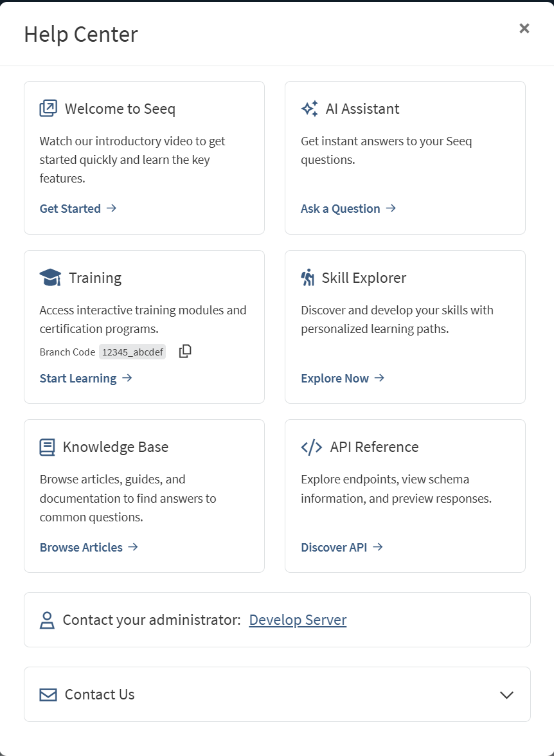Click the Contact Us envelope icon
The height and width of the screenshot is (756, 554).
pyautogui.click(x=48, y=695)
